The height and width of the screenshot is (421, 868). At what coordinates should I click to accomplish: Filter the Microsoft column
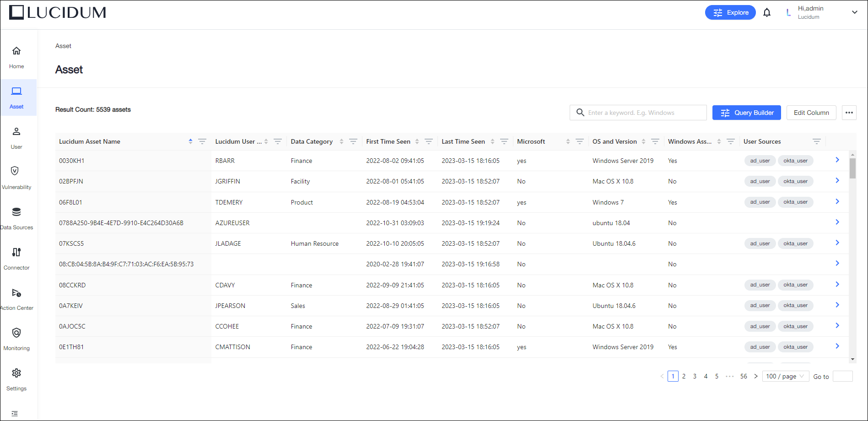[580, 141]
